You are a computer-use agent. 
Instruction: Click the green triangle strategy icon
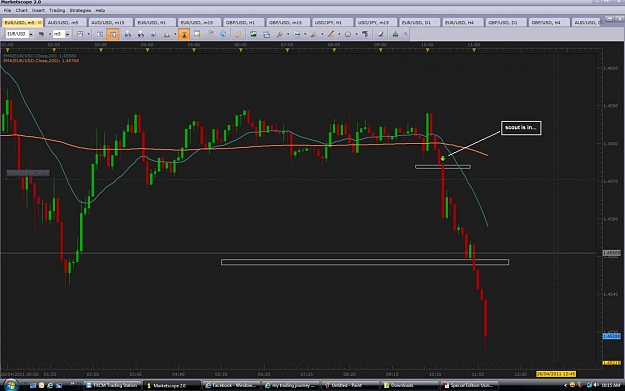click(x=395, y=34)
